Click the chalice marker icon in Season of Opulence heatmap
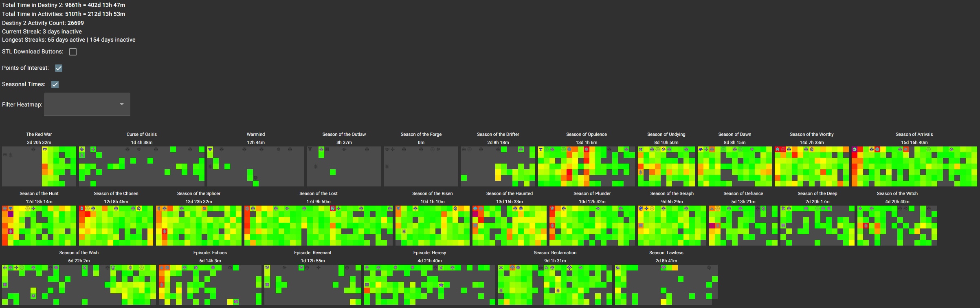Image resolution: width=980 pixels, height=308 pixels. coord(541,149)
